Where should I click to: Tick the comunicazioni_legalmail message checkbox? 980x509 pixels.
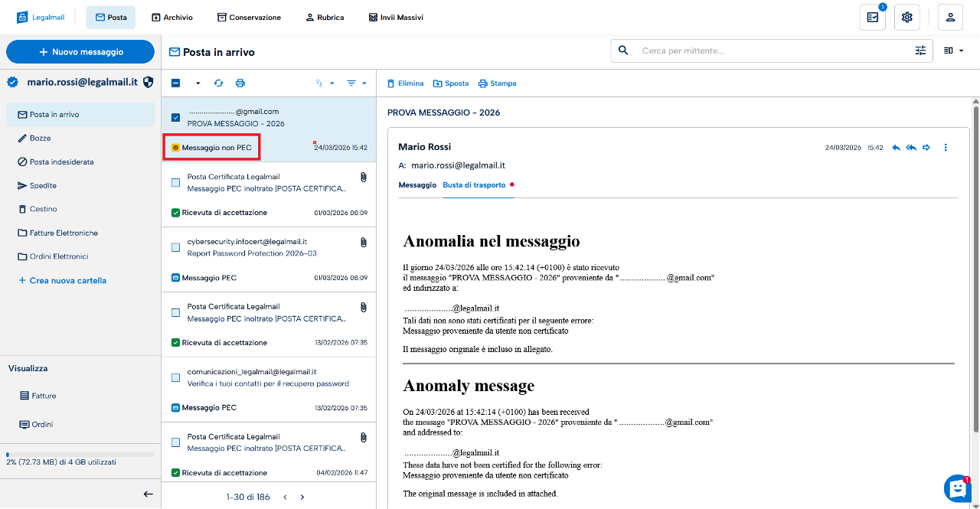[175, 377]
